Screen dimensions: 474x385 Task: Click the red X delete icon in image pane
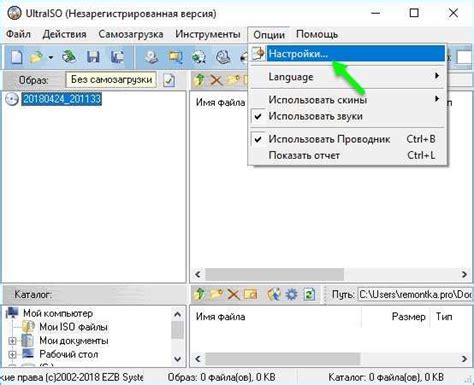click(216, 80)
